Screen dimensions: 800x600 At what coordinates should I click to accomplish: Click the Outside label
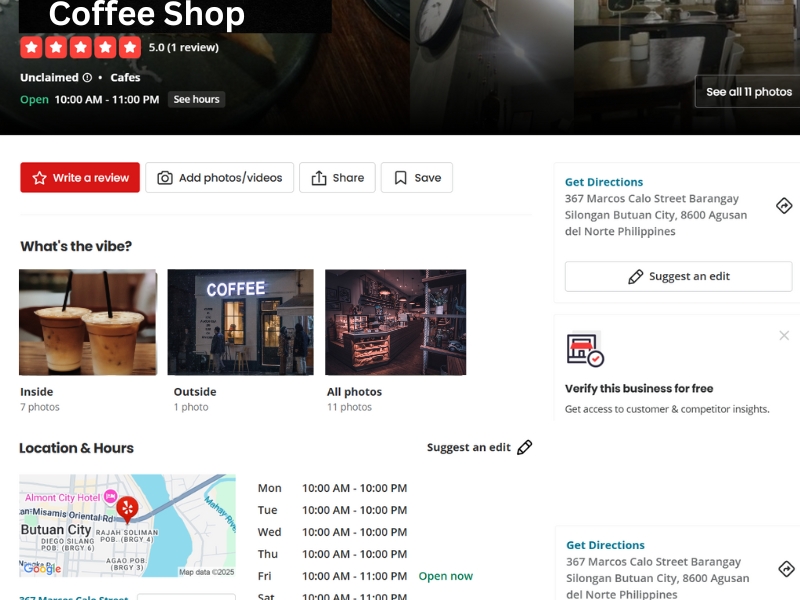pos(195,392)
